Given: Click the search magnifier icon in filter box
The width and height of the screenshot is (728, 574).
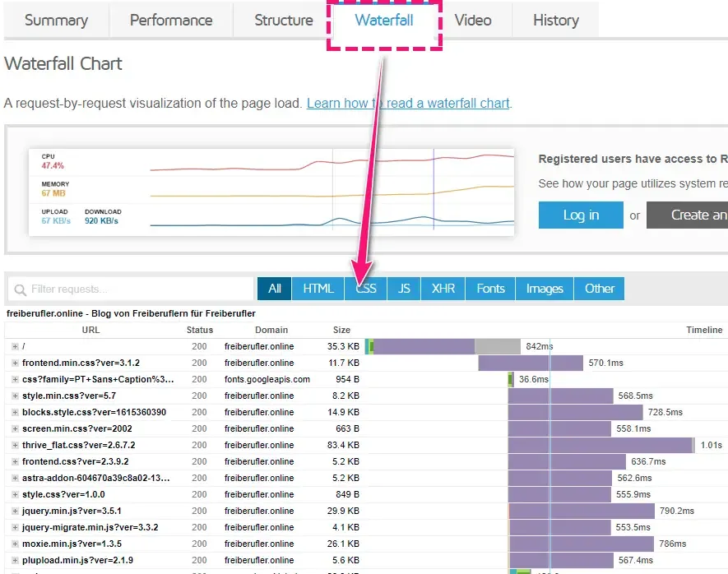Looking at the screenshot, I should (x=20, y=289).
